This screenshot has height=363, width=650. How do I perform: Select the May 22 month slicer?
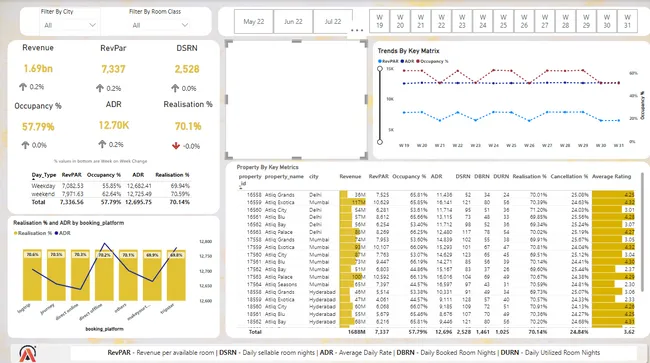(254, 22)
